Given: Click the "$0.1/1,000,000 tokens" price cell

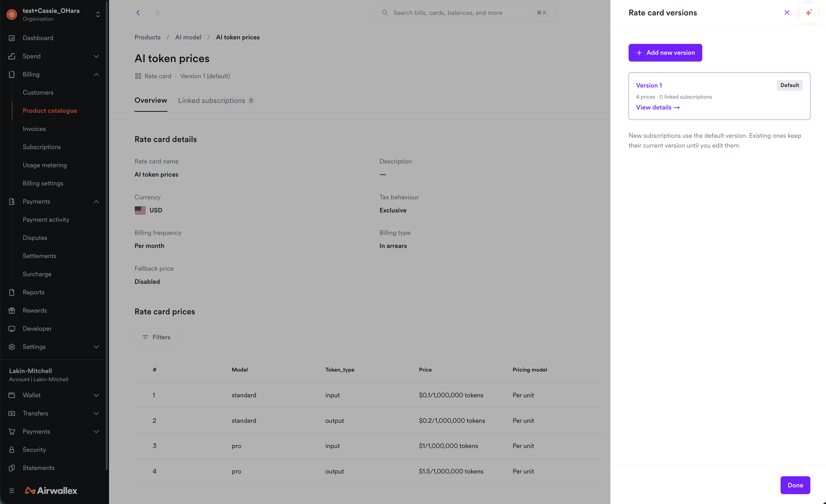Looking at the screenshot, I should click(x=451, y=395).
